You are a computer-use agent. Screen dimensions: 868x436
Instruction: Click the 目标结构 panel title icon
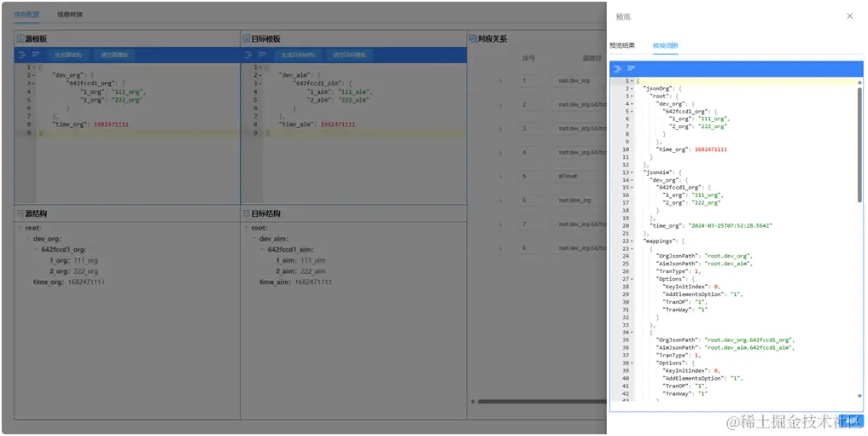[x=247, y=213]
